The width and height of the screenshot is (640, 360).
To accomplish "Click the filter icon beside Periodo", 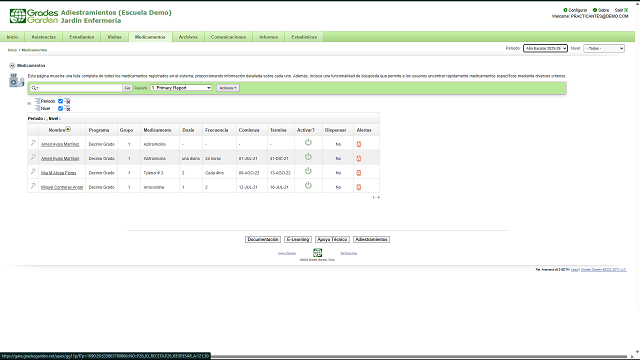I will click(37, 101).
